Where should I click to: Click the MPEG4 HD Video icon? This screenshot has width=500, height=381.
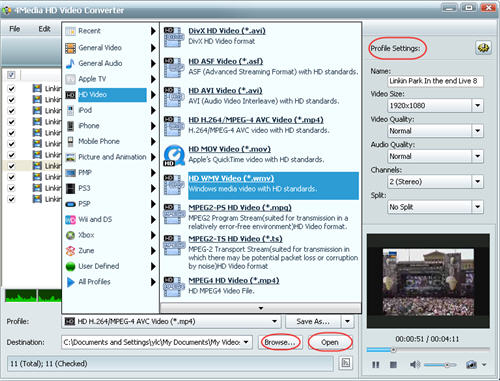173,286
